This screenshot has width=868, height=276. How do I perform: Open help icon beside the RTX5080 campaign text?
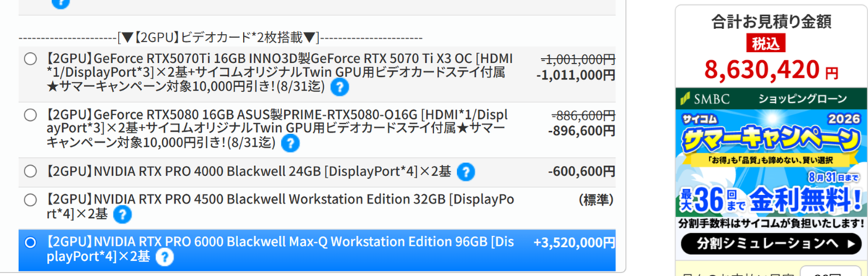point(290,143)
